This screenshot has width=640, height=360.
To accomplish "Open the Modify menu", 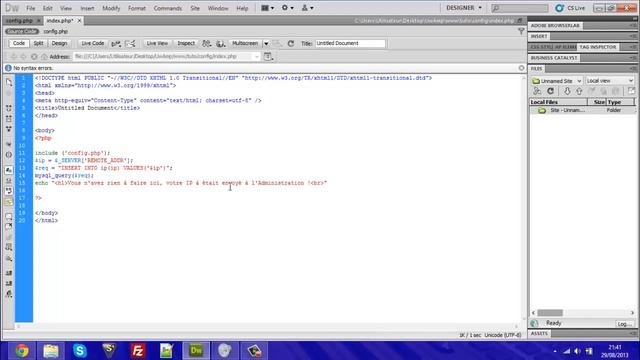I will pos(111,8).
